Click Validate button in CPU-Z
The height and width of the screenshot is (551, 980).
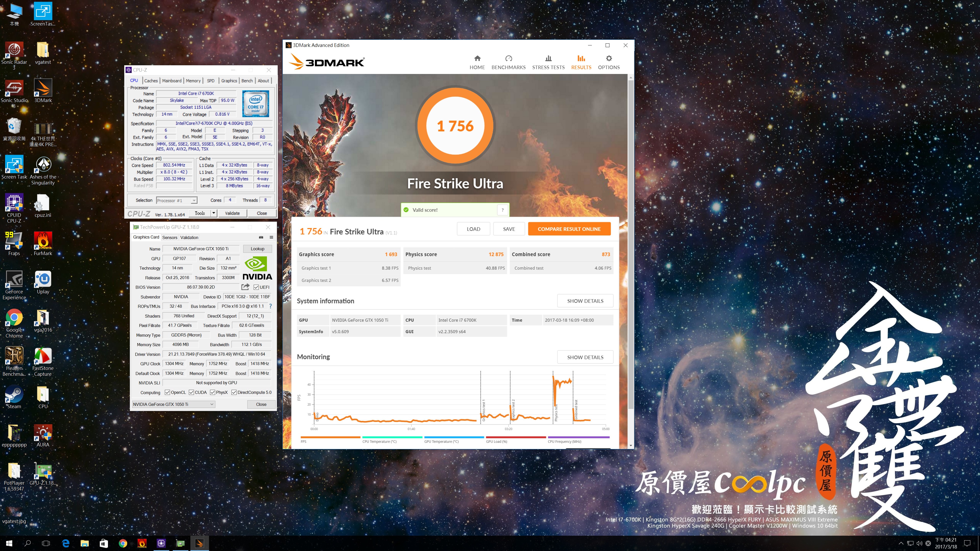tap(232, 213)
